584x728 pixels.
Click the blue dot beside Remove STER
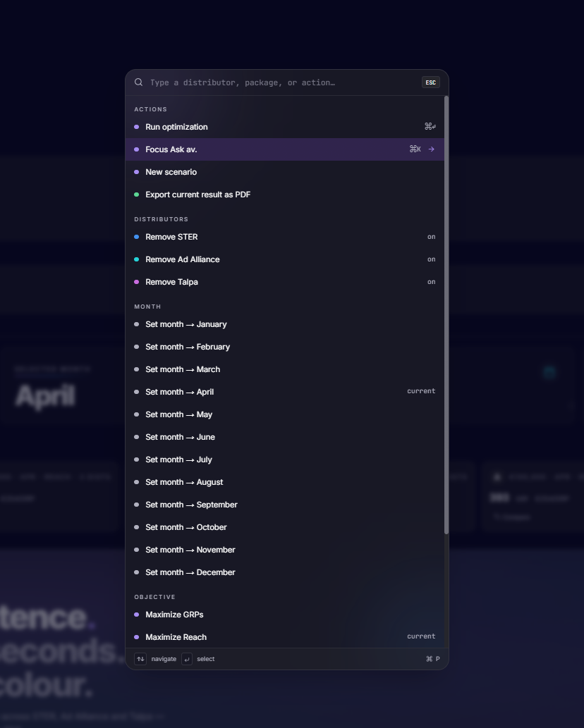(x=137, y=237)
